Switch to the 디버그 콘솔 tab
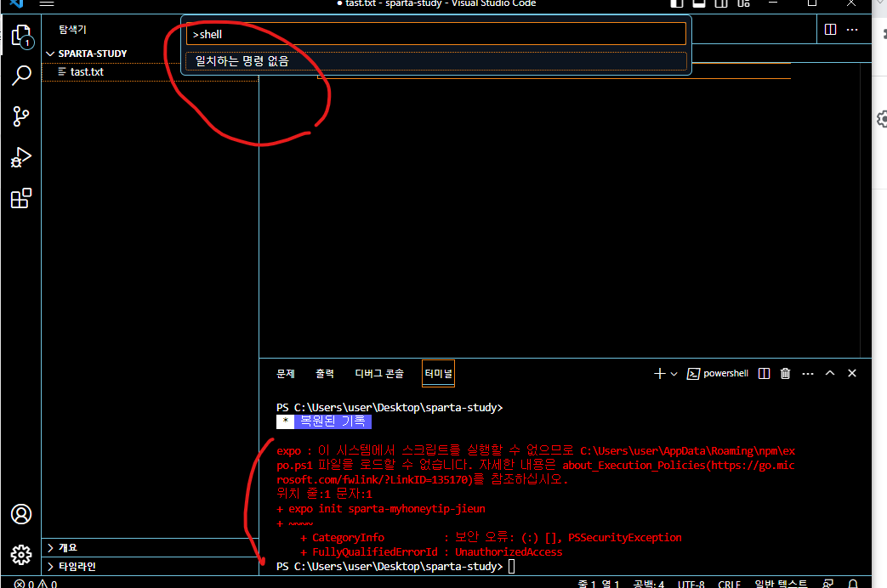Viewport: 887px width, 588px height. [x=379, y=374]
